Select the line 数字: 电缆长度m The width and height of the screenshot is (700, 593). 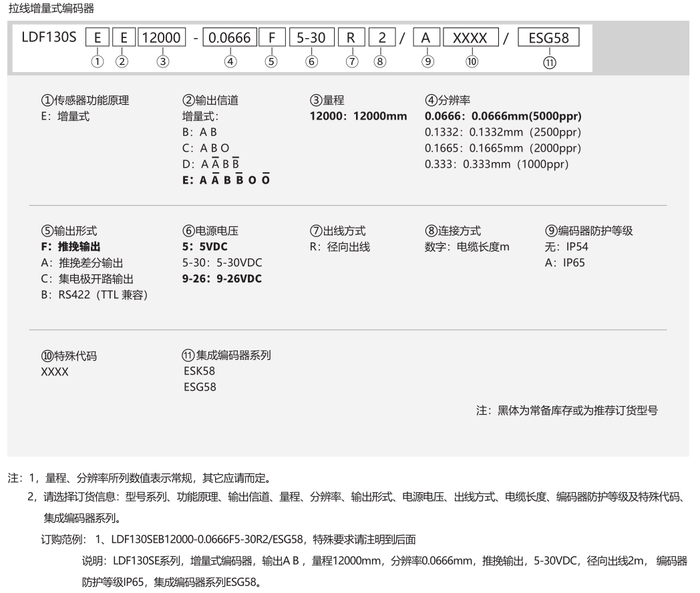click(467, 246)
